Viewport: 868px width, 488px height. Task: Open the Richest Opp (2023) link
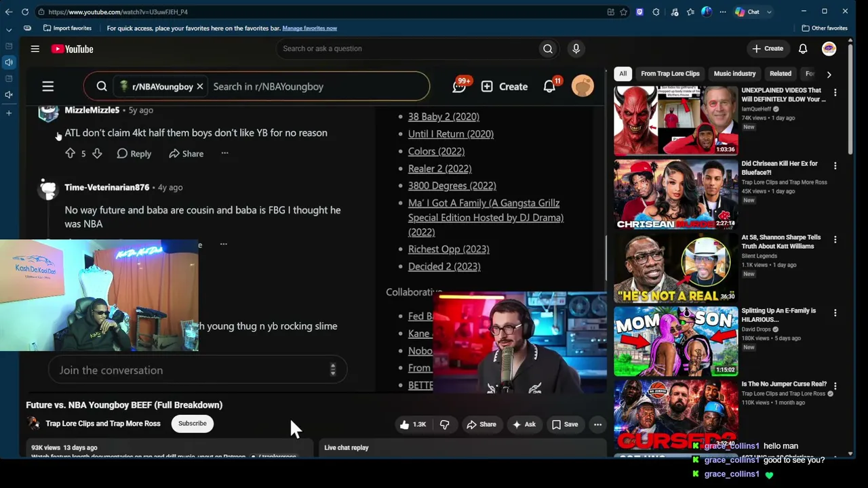tap(449, 249)
